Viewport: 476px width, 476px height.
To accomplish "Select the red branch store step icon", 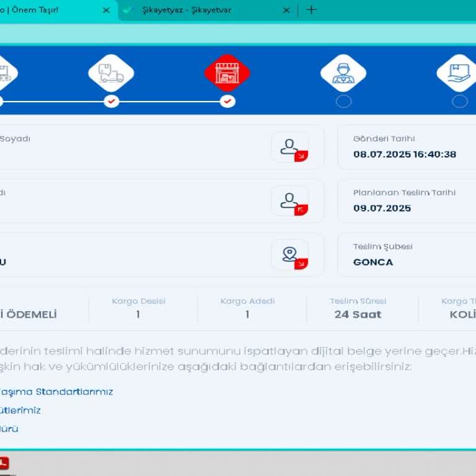I will point(227,73).
